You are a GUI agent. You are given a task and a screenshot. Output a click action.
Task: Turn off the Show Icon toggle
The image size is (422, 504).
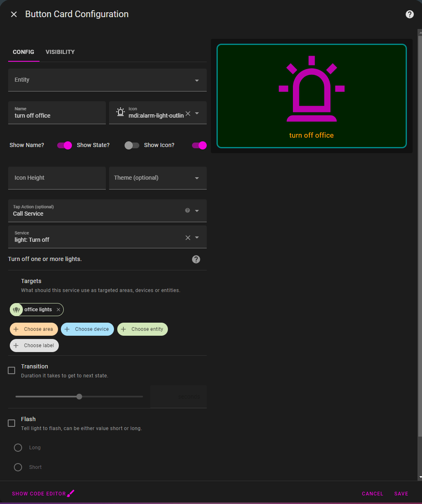[199, 145]
